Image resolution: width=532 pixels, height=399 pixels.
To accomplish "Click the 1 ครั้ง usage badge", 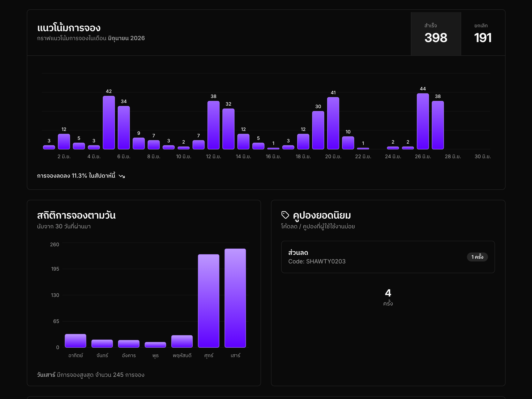I will (x=477, y=257).
